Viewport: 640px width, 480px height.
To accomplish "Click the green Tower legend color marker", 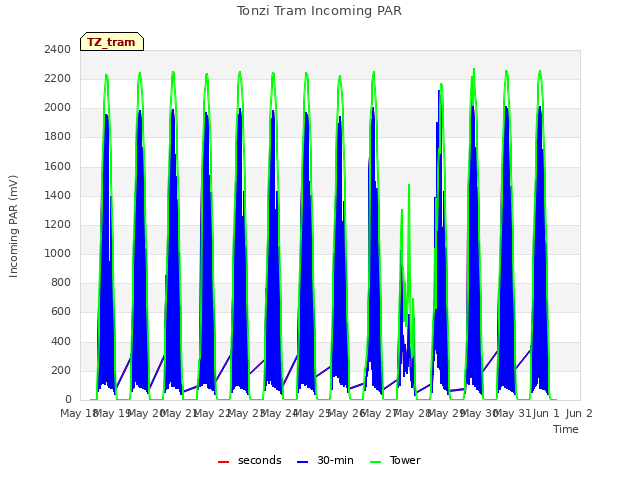I will point(375,462).
